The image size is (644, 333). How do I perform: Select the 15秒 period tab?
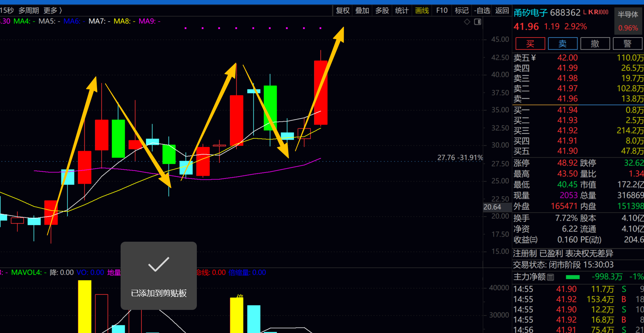pos(6,11)
